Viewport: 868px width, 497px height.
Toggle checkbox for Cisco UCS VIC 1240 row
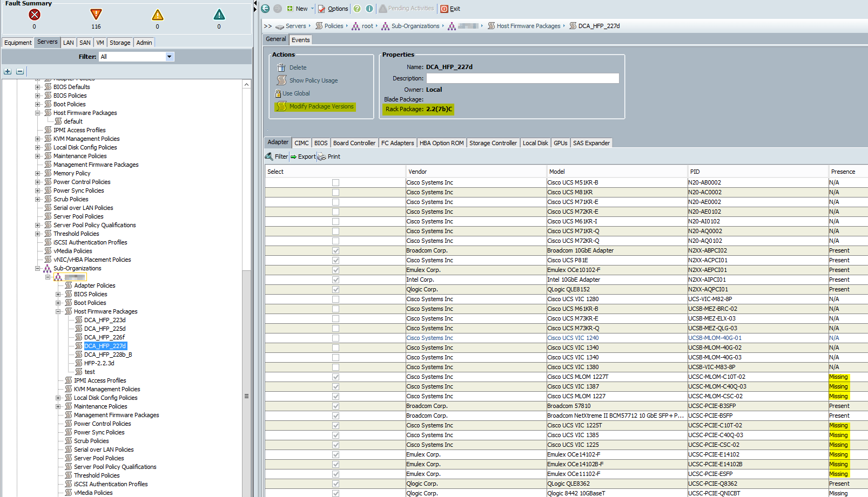[x=335, y=338]
